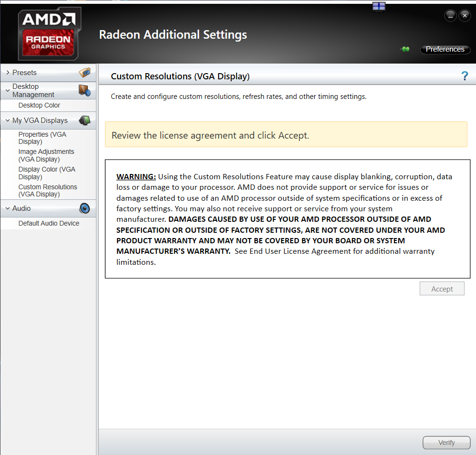Minimize the Radeon Additional Settings window

pyautogui.click(x=450, y=15)
